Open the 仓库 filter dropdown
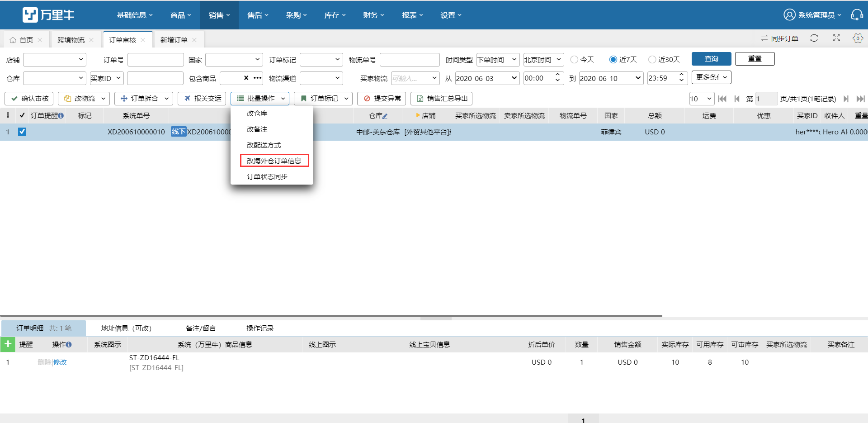The width and height of the screenshot is (868, 423). coord(54,78)
